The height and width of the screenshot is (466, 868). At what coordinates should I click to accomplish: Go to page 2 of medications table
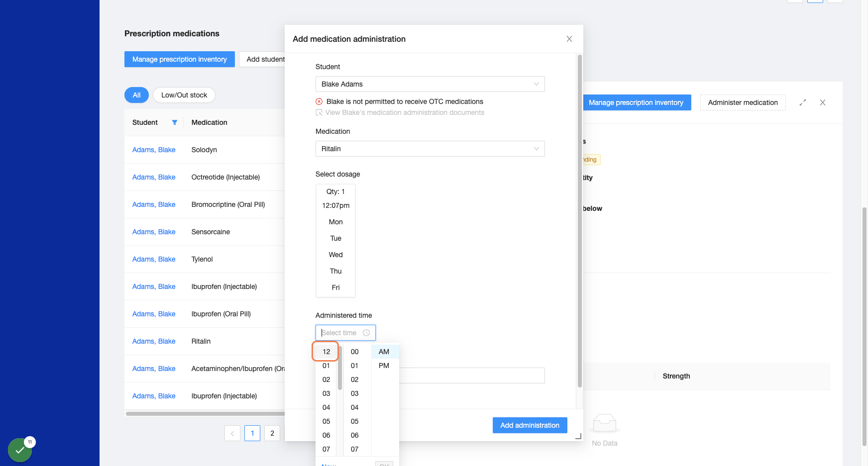click(272, 433)
